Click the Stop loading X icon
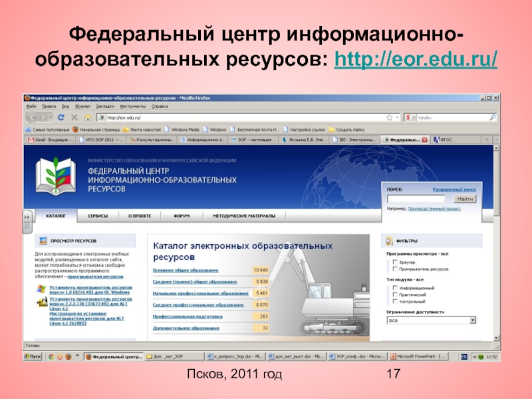The image size is (532, 399). point(74,118)
